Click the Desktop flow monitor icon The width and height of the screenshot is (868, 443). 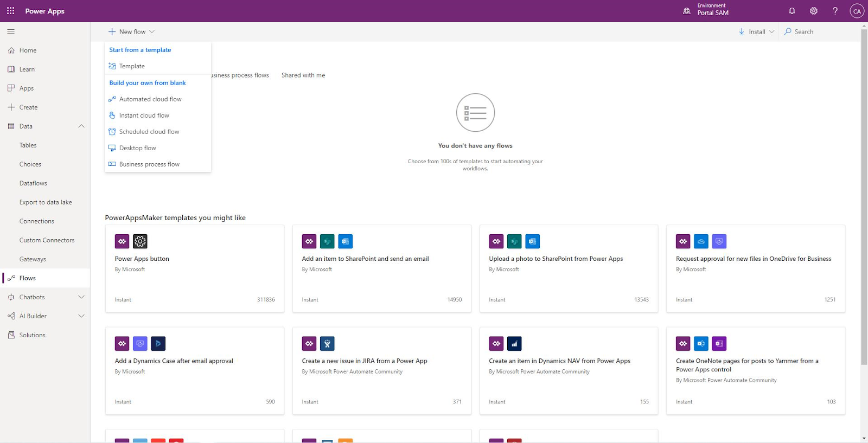click(112, 148)
